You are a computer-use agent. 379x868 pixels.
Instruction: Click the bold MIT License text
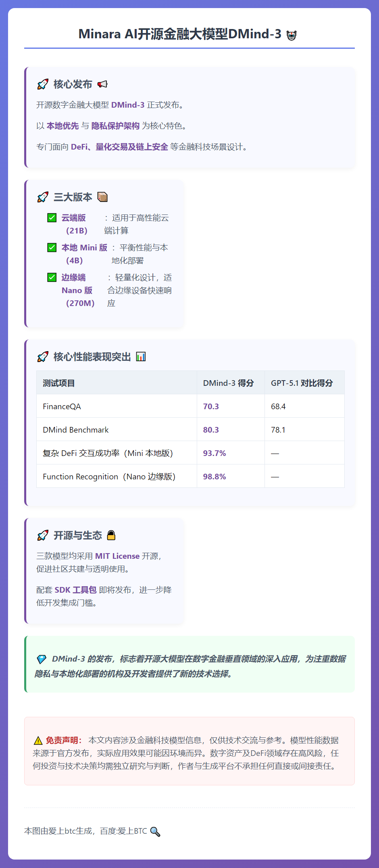point(117,556)
